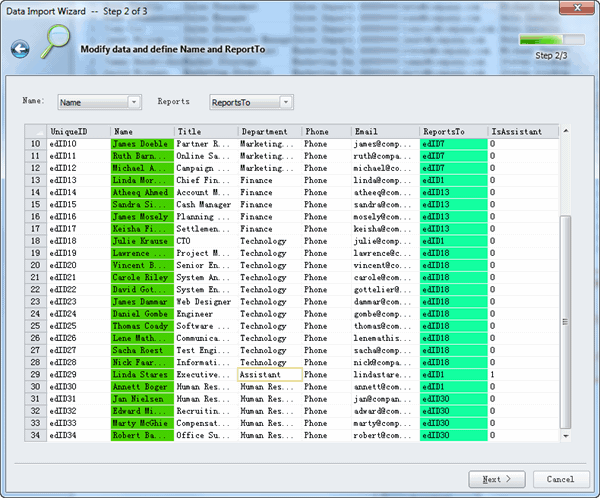The width and height of the screenshot is (600, 498).
Task: Click the magnifying glass wizard icon
Action: 56,41
